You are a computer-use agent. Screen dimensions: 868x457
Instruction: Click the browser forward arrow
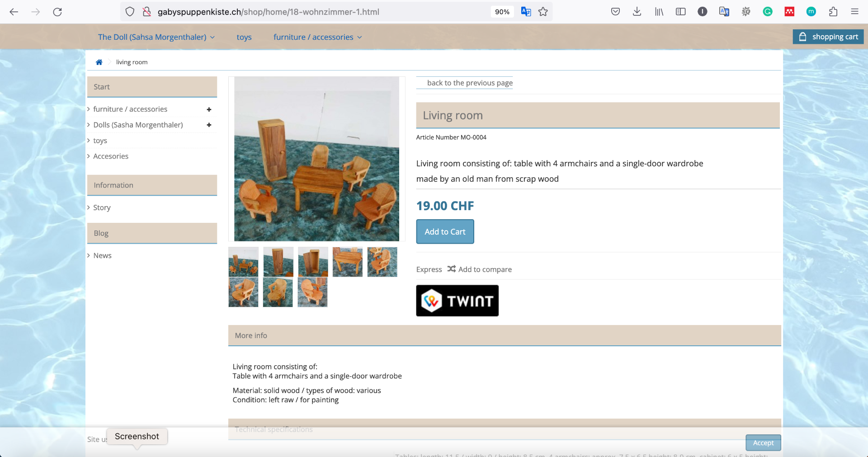(x=36, y=12)
